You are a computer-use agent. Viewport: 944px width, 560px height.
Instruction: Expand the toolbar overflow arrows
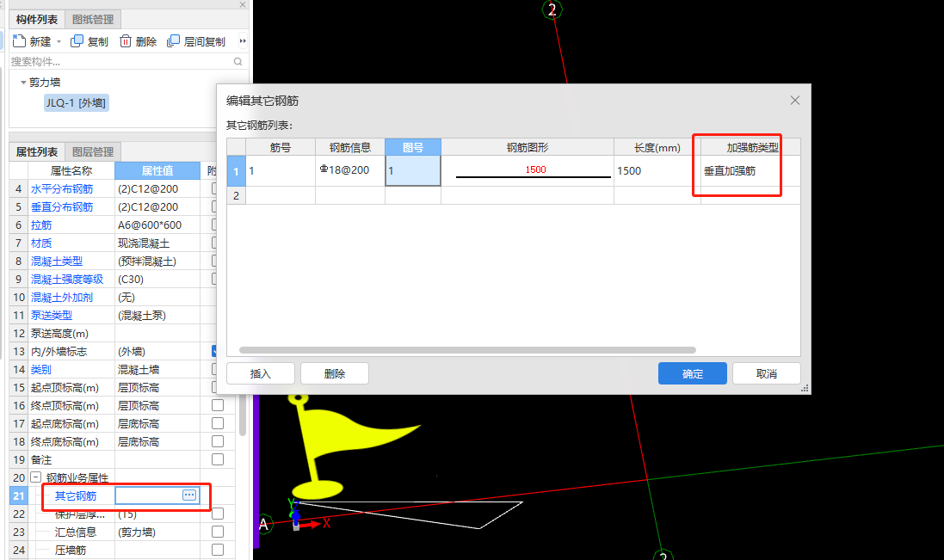click(243, 41)
